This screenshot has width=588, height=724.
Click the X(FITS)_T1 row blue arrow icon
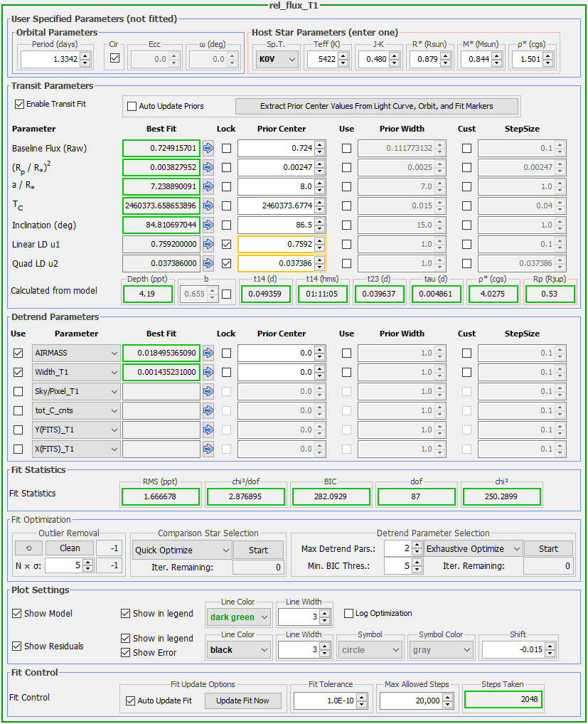click(208, 448)
